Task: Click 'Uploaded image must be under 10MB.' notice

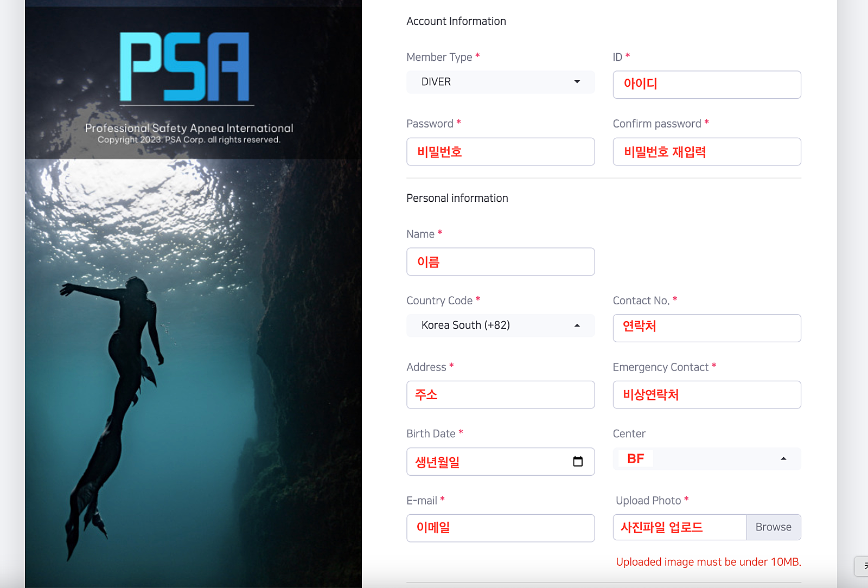Action: coord(709,562)
